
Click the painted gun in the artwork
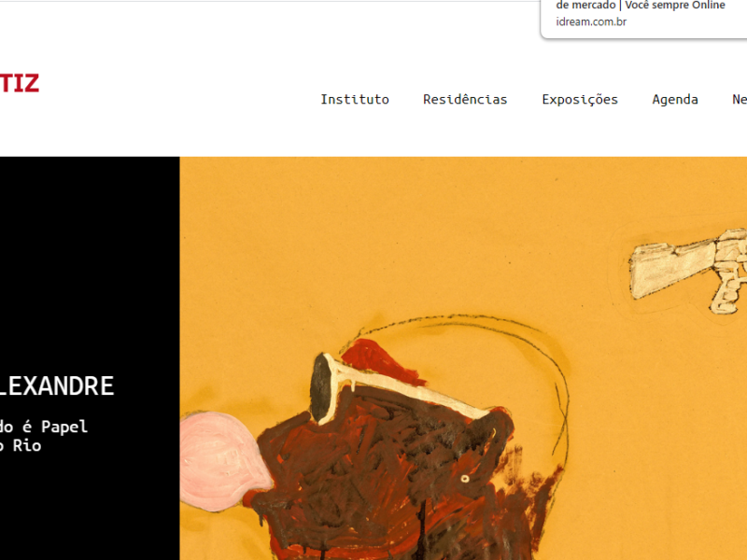click(x=688, y=271)
